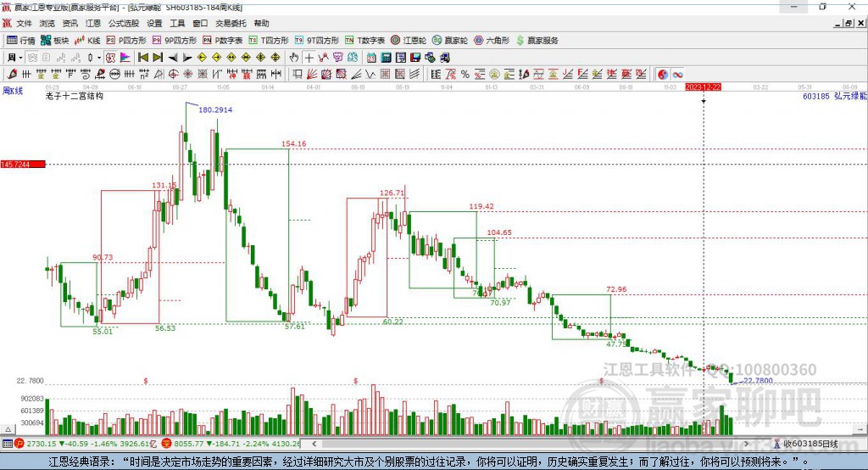Open the 公式选股 menu
868x470 pixels.
point(124,23)
